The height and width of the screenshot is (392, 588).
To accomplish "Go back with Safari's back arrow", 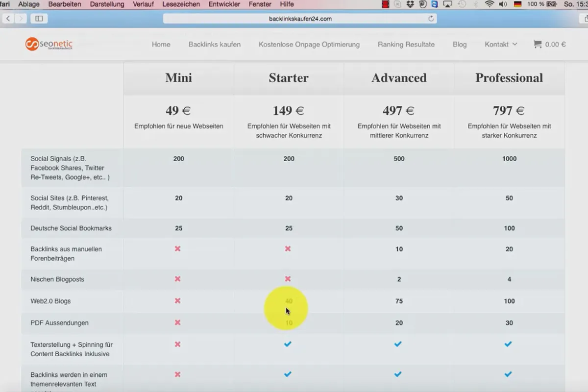I will click(x=9, y=19).
